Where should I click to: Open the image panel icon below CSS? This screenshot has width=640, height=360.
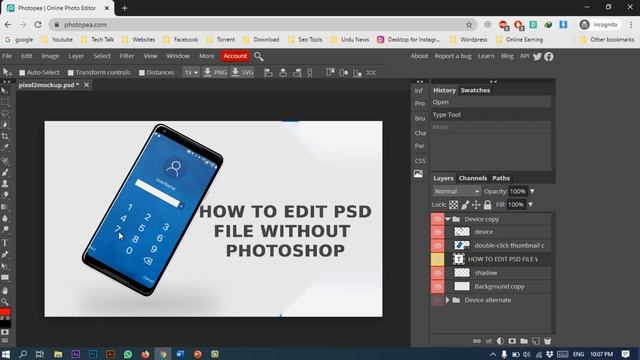tap(418, 174)
